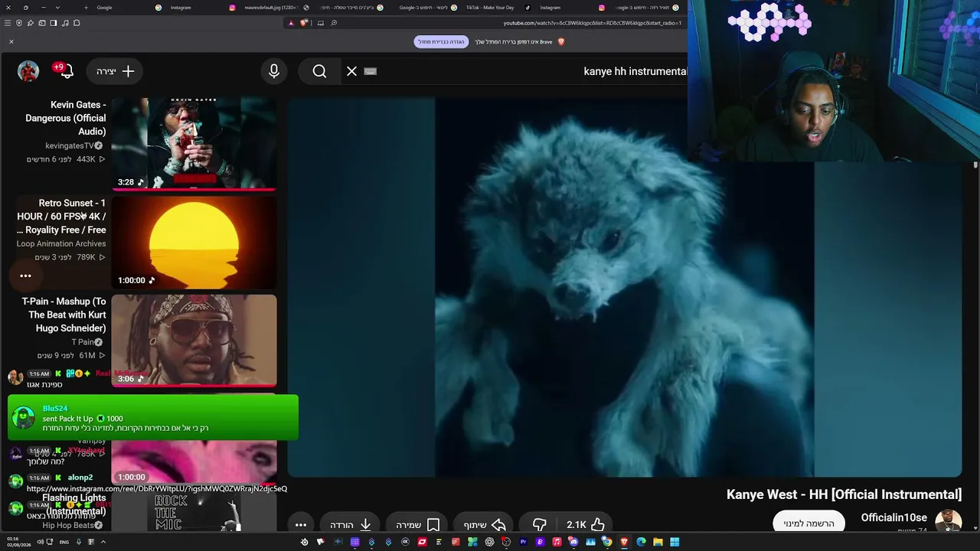Viewport: 980px width, 551px height.
Task: Open the Retro Sunset 1 HOUR video title
Action: point(61,217)
